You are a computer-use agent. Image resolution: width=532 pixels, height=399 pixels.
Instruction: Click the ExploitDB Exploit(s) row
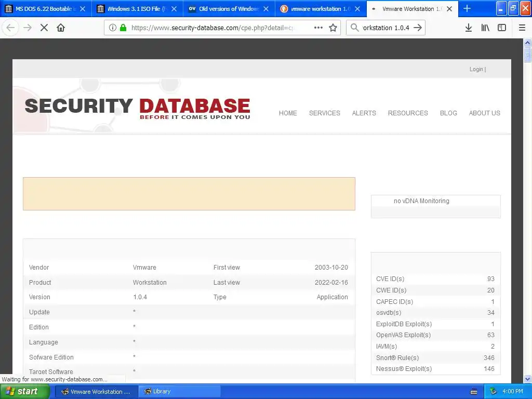435,324
